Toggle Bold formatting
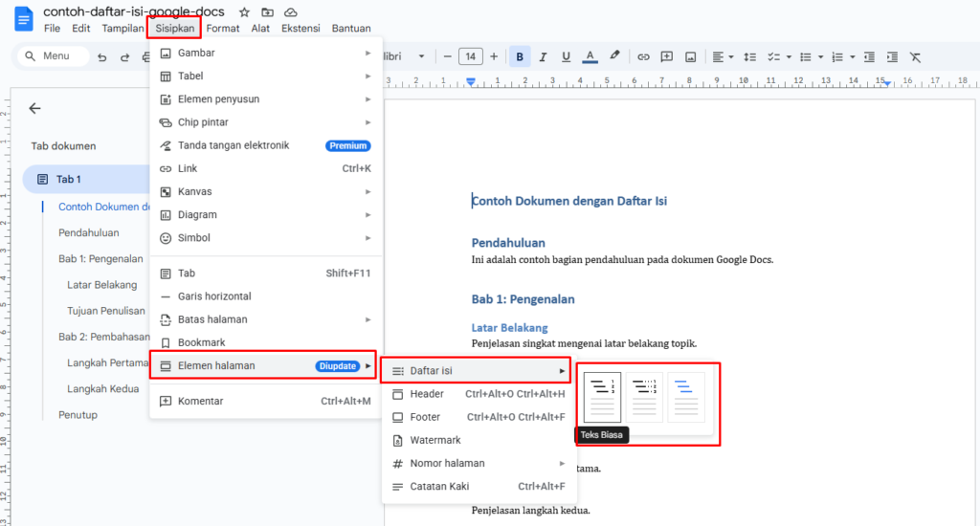 click(x=520, y=56)
